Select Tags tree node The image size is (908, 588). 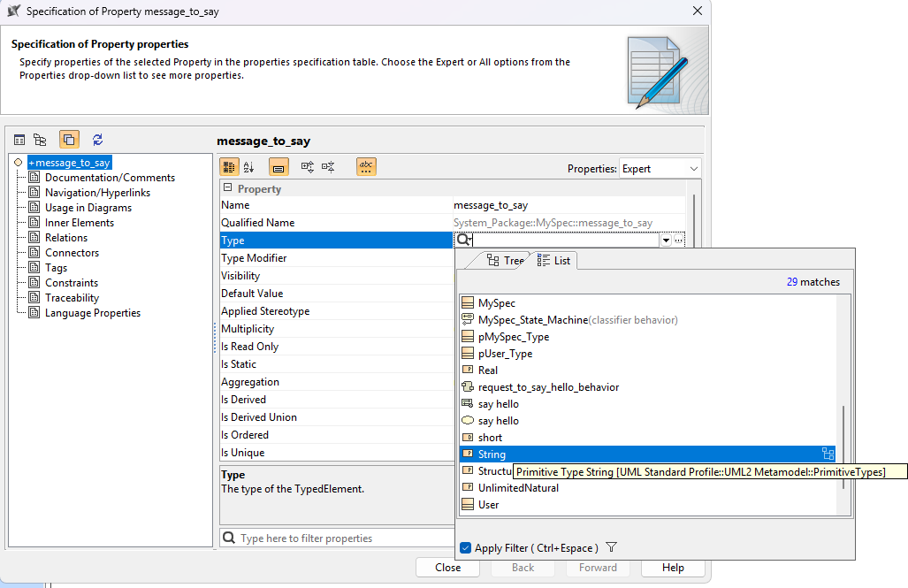pyautogui.click(x=57, y=268)
